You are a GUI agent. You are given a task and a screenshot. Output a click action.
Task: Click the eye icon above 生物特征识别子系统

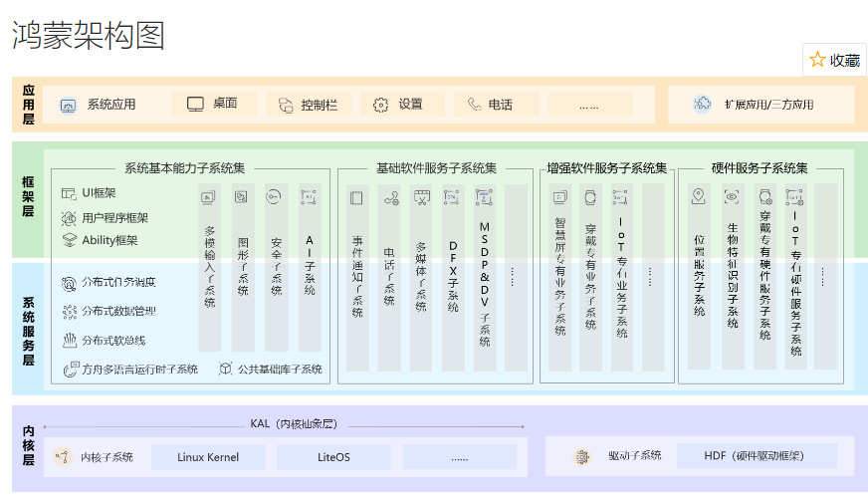tap(732, 196)
